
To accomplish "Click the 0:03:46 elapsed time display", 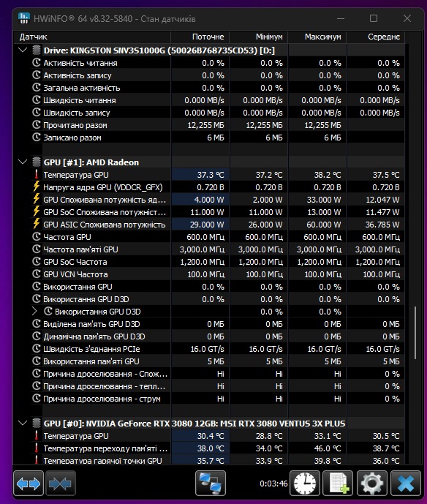I will [273, 484].
